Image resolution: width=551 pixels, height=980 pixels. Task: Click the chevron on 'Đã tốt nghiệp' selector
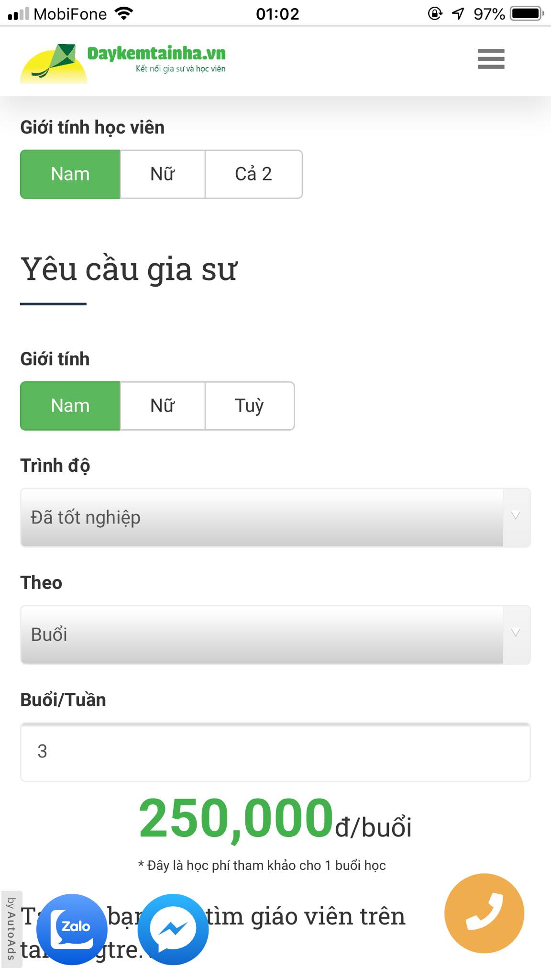coord(515,517)
